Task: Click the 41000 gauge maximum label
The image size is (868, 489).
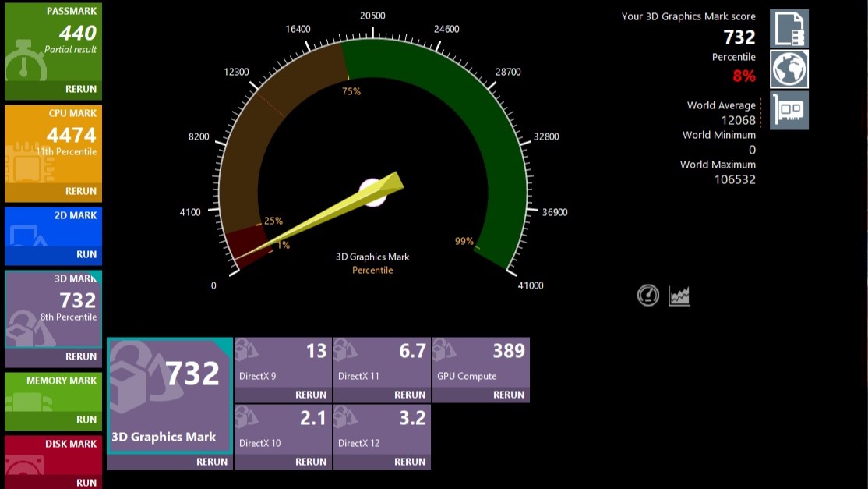Action: (531, 285)
